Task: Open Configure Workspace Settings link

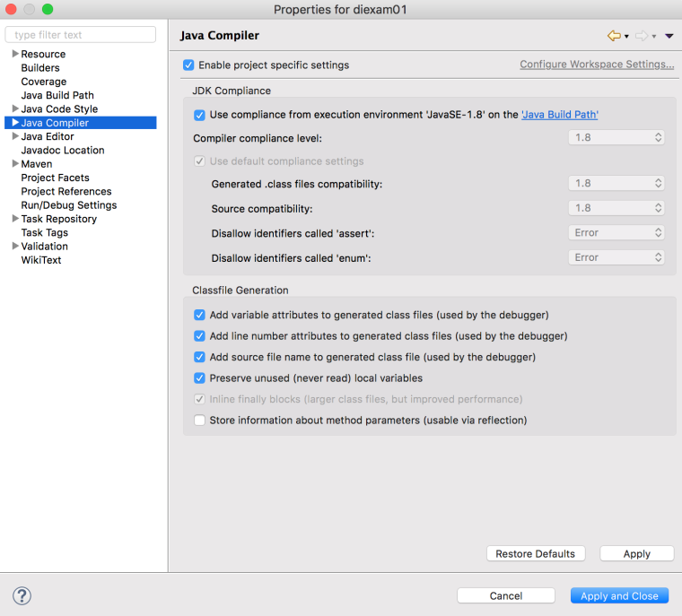Action: tap(597, 65)
